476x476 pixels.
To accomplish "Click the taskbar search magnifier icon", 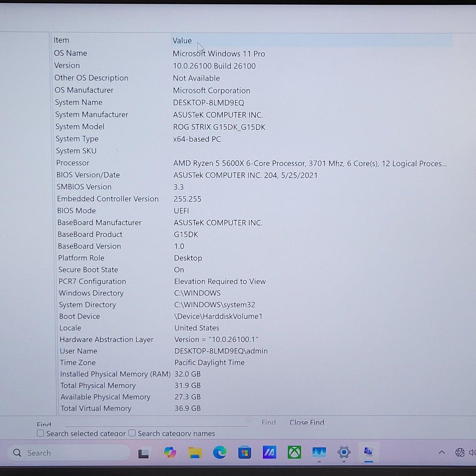I will point(17,453).
